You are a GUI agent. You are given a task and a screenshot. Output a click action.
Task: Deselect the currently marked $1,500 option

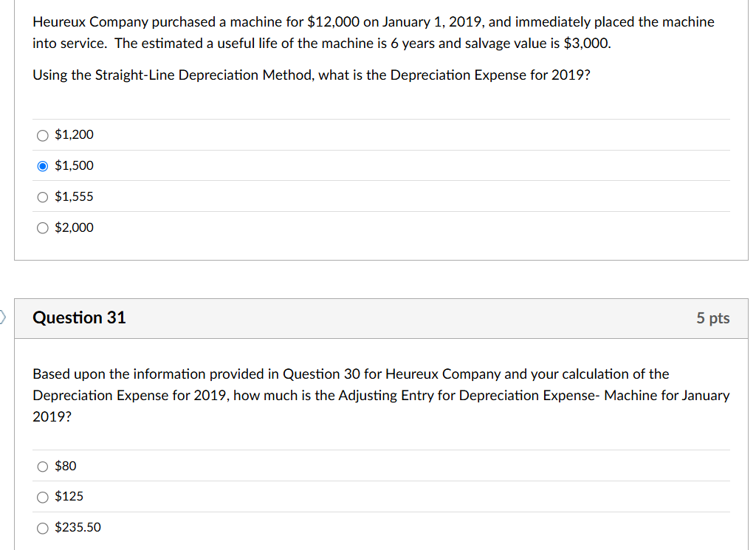pos(43,165)
